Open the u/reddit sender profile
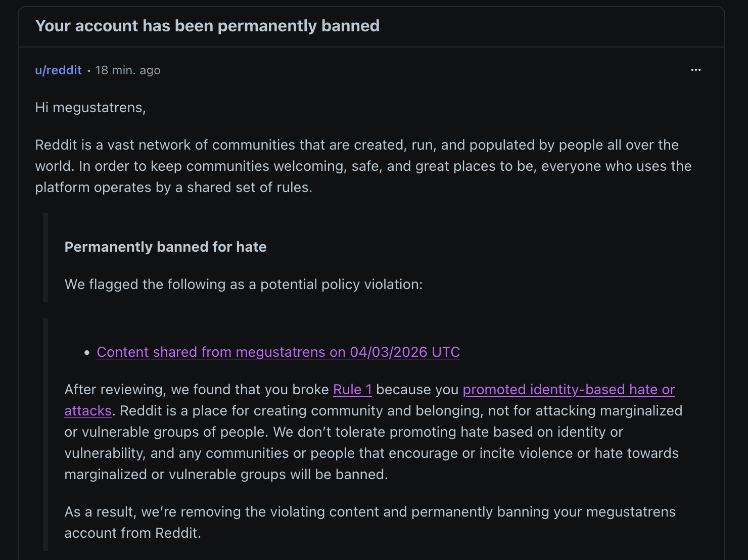The image size is (748, 560). coord(58,70)
